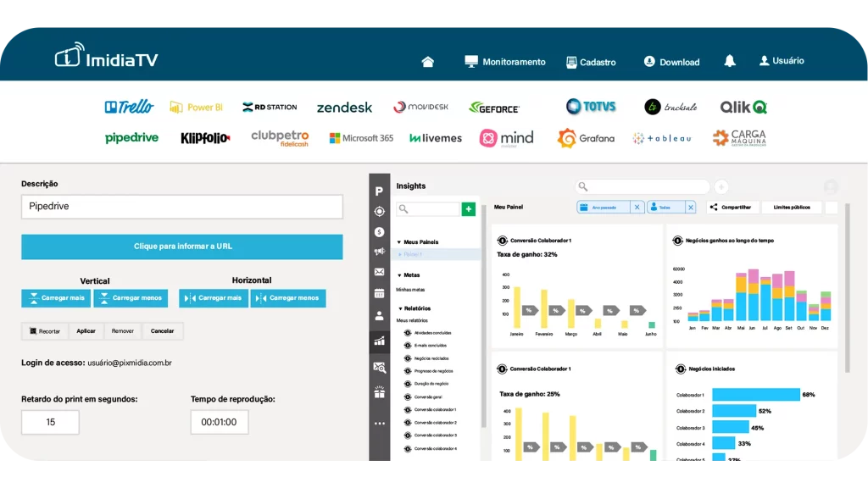Go to the ImidiaTV home icon
Screen dimensions: 868x488
[427, 61]
